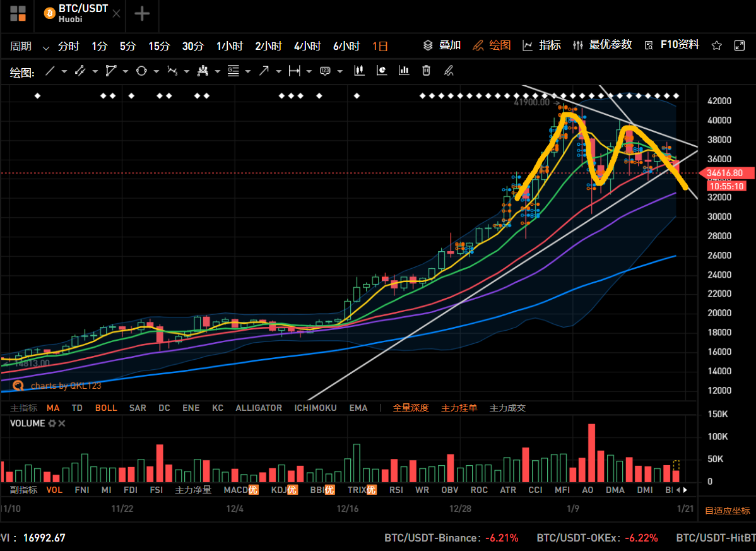Switch to the 4小时 timeframe

point(307,46)
